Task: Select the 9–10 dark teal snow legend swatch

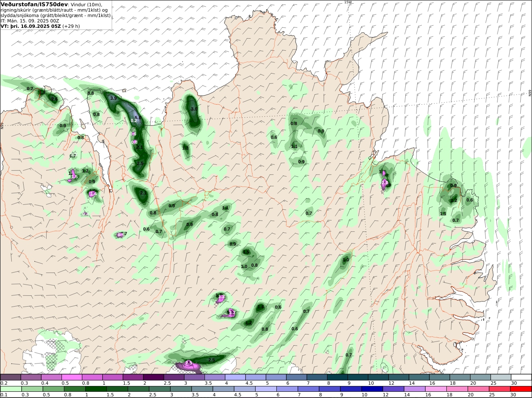Action: click(358, 377)
